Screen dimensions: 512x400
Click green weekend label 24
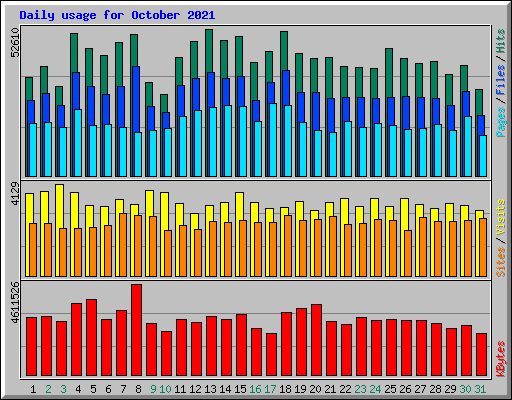pyautogui.click(x=375, y=389)
